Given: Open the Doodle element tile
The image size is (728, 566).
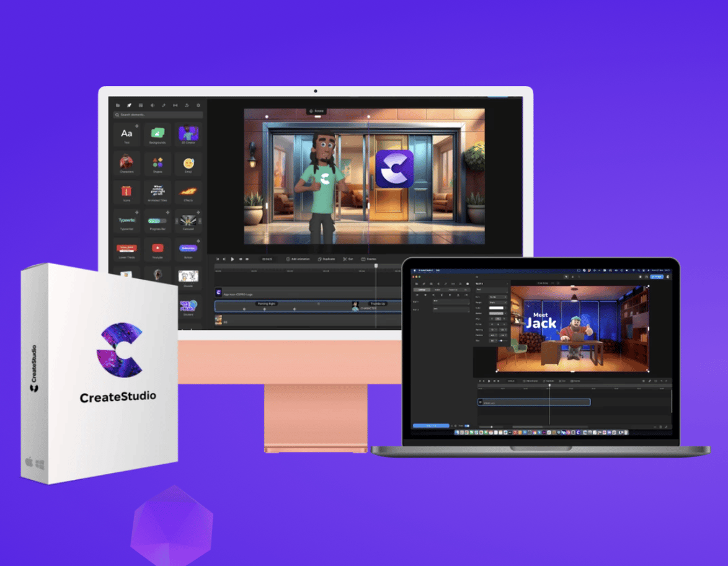Looking at the screenshot, I should 188,278.
